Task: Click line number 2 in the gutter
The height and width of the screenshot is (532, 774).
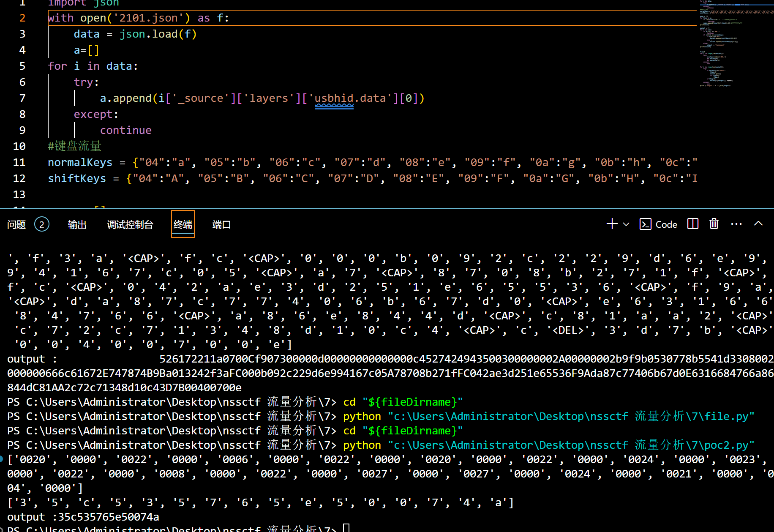Action: [x=22, y=18]
